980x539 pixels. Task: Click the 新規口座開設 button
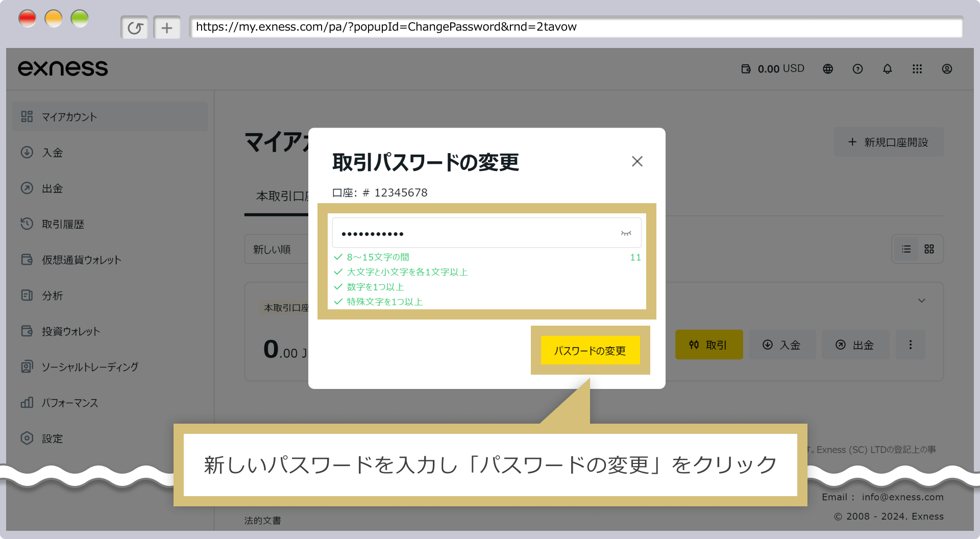pos(888,142)
